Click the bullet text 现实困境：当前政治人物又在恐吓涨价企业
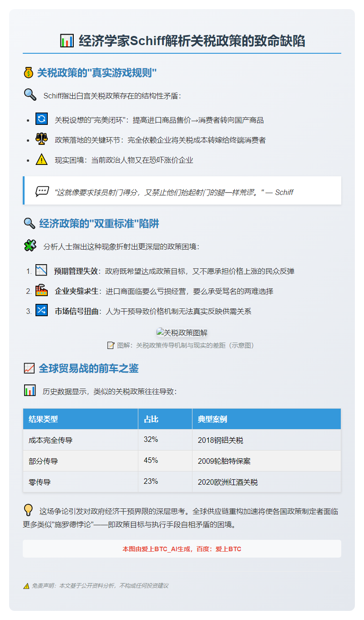 [x=124, y=160]
